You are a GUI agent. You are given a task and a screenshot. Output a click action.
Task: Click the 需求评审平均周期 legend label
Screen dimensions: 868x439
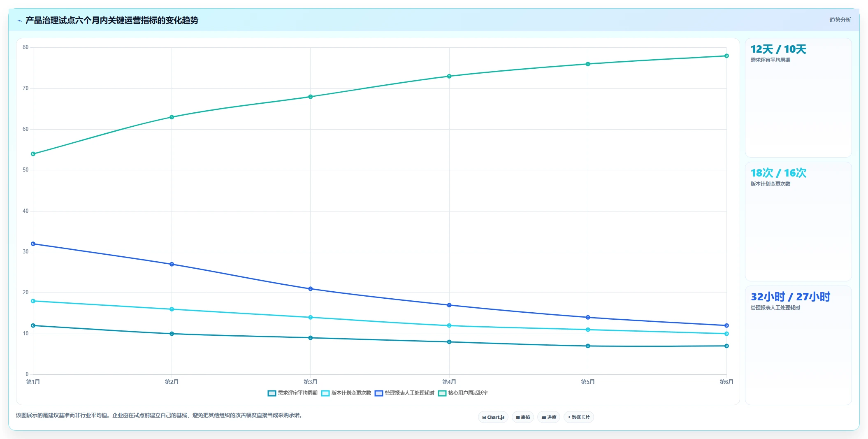click(297, 393)
